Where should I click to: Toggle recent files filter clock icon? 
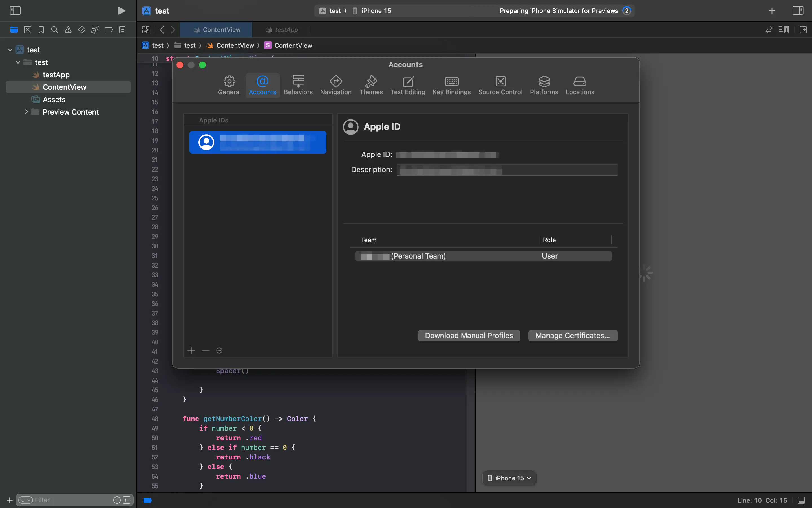(x=117, y=500)
